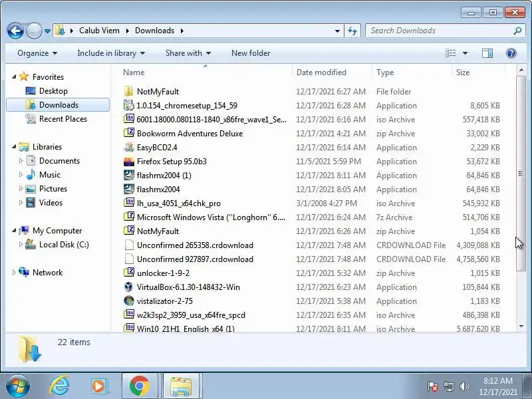This screenshot has height=399, width=532.
Task: Click the Refresh button beside address bar
Action: tap(352, 31)
